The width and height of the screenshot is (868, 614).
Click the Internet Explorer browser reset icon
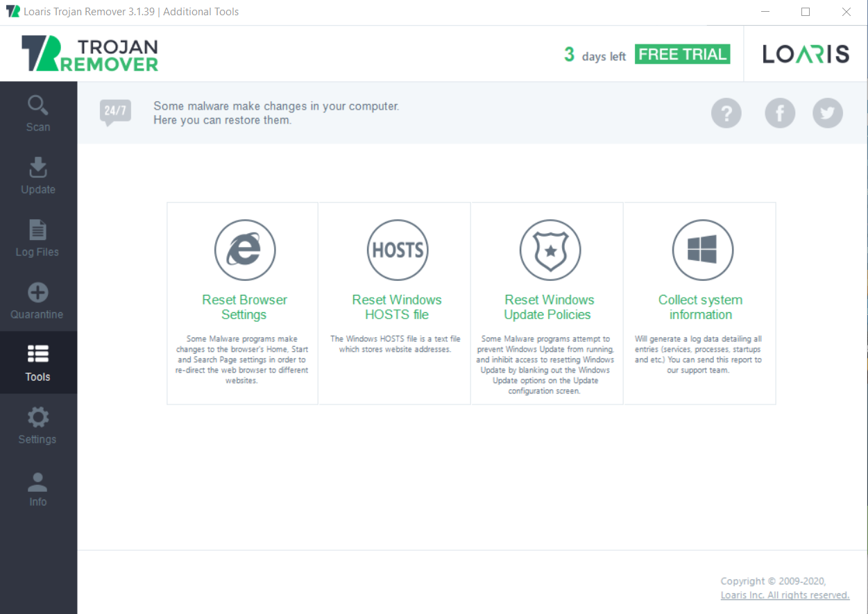pyautogui.click(x=245, y=250)
